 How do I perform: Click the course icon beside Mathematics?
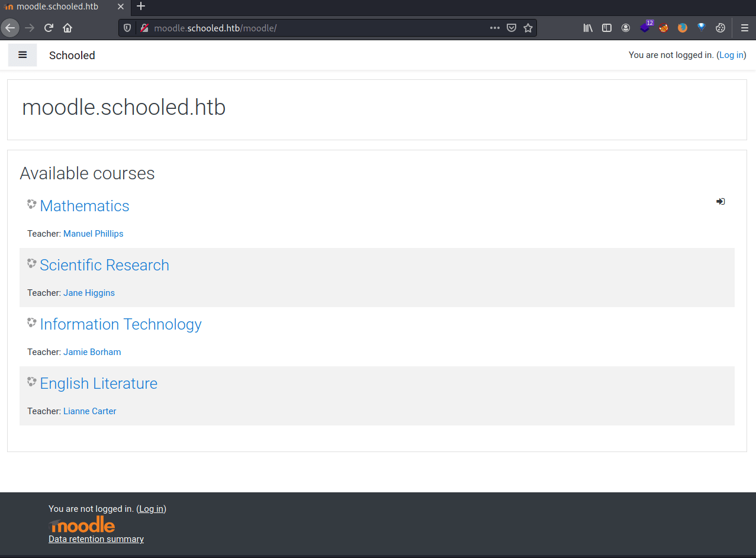[32, 204]
